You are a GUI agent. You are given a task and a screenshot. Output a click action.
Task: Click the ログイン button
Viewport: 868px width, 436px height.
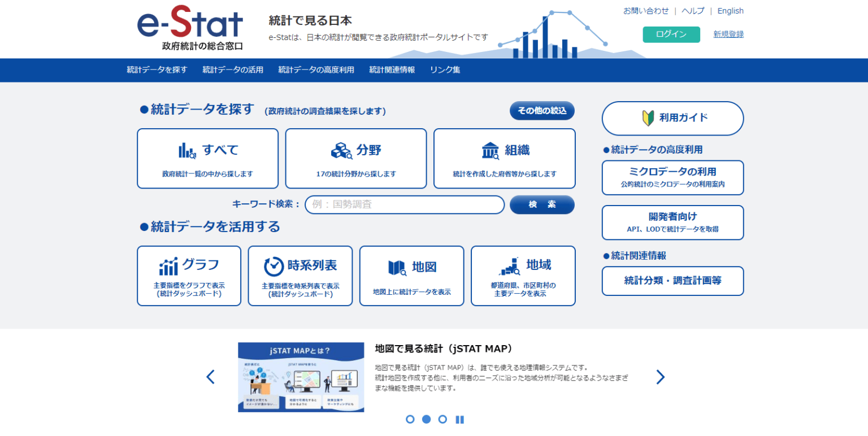671,34
